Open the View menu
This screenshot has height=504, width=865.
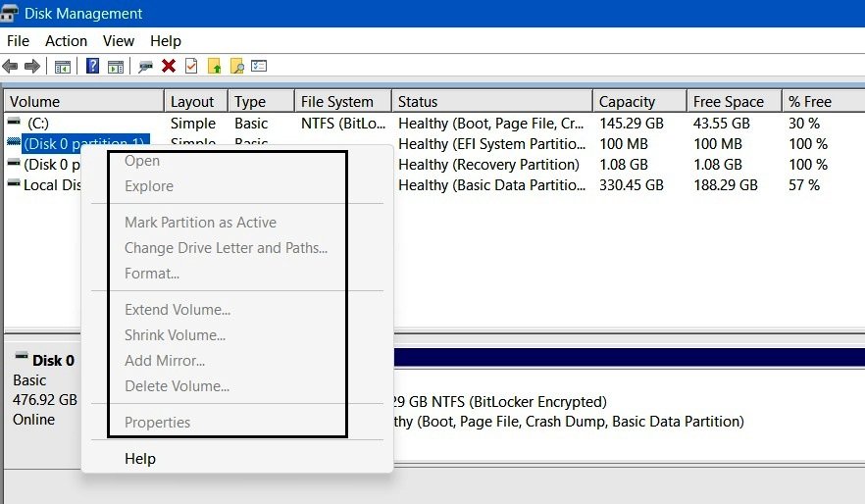(118, 41)
